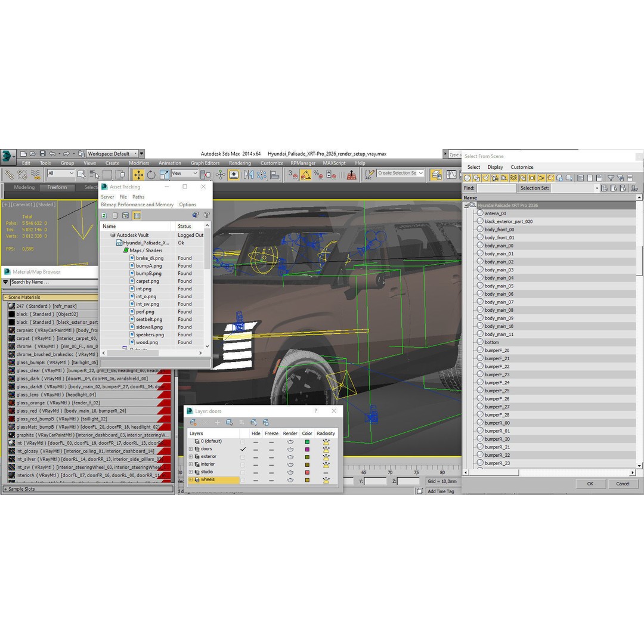This screenshot has width=644, height=644.
Task: Click Cancel in Select From Scene
Action: 622,484
